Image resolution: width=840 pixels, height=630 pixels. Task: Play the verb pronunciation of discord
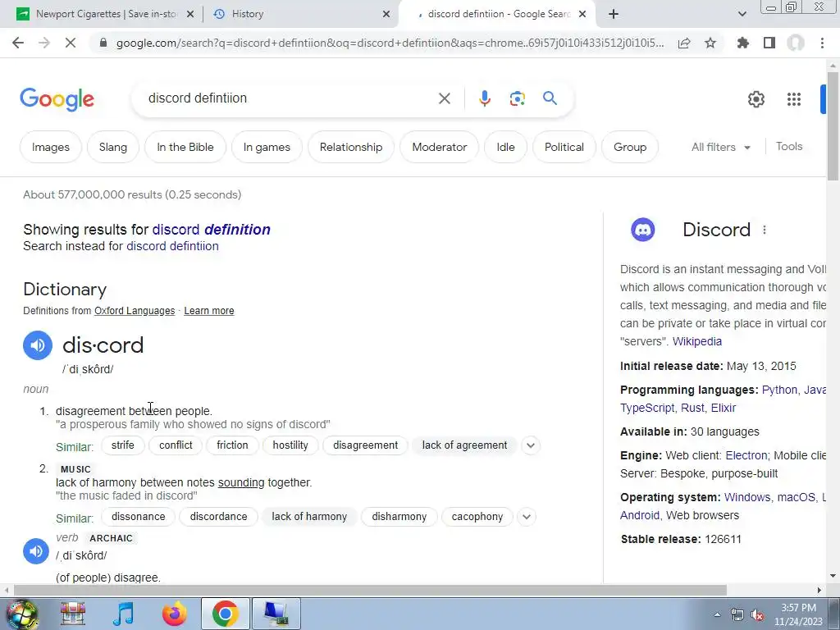36,550
